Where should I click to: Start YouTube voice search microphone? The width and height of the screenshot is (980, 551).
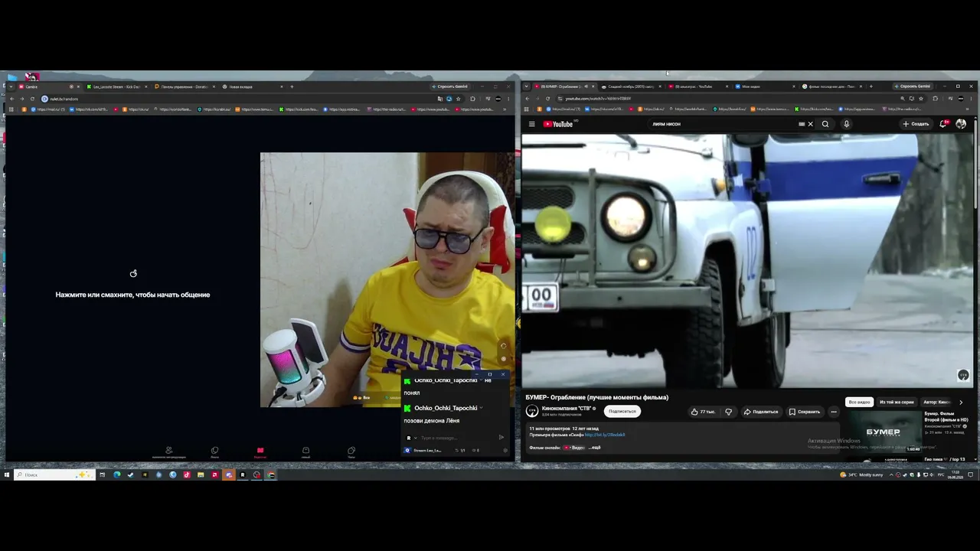(x=846, y=124)
